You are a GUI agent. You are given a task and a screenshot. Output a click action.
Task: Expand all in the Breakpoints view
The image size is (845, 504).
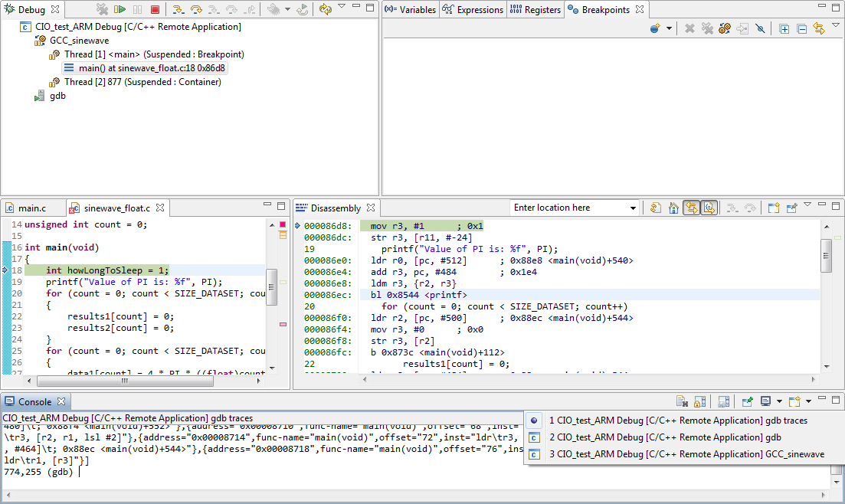(x=784, y=28)
